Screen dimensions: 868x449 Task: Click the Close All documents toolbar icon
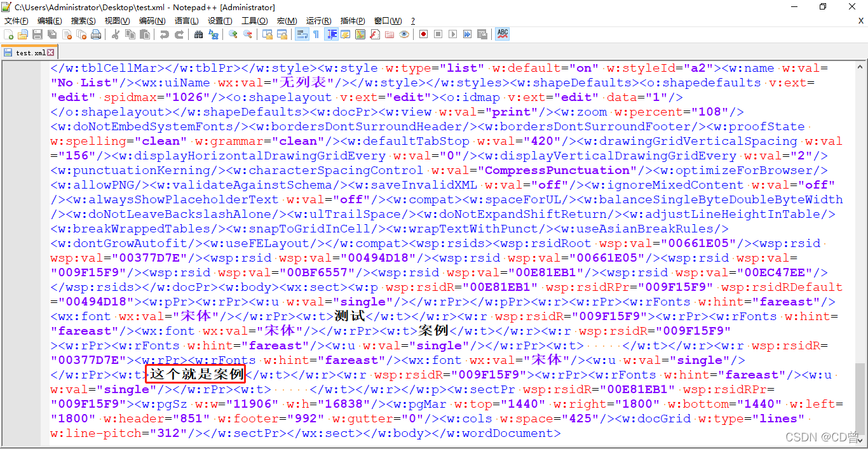coord(81,34)
